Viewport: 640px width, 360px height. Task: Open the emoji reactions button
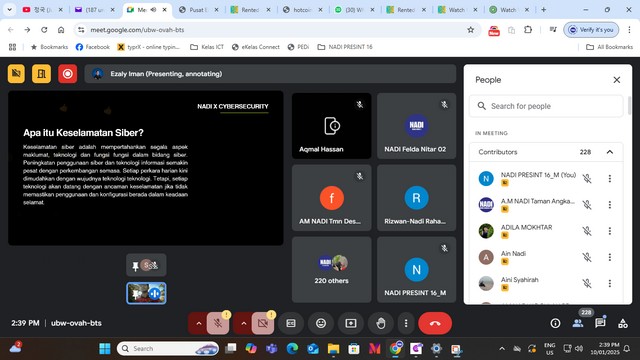tap(321, 323)
